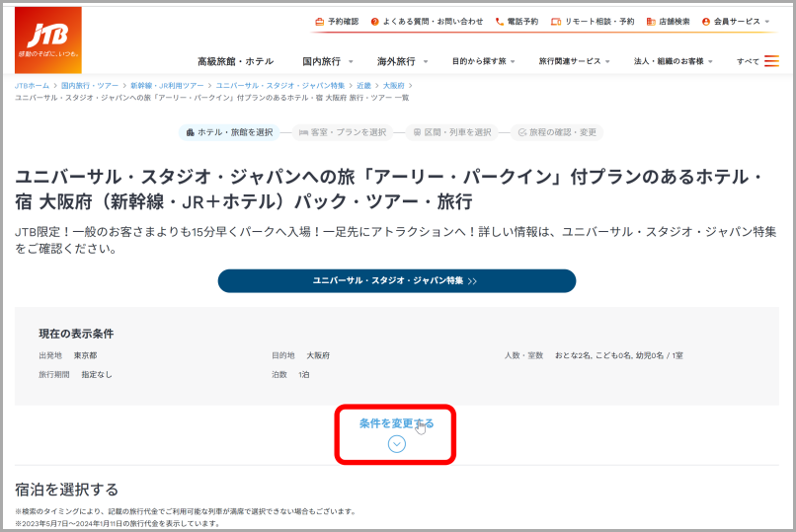Click the 大阪府 destination value

coord(318,355)
